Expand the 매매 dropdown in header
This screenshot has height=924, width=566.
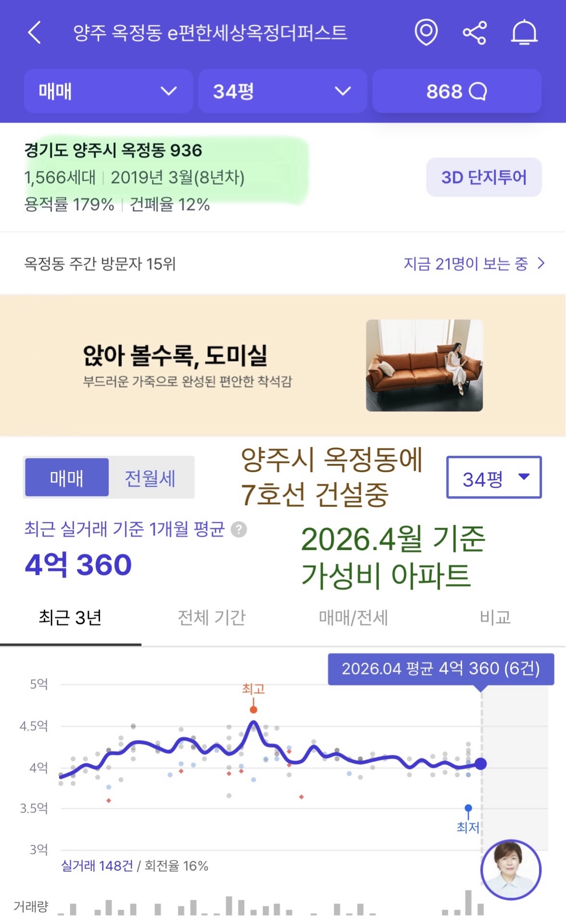[109, 91]
